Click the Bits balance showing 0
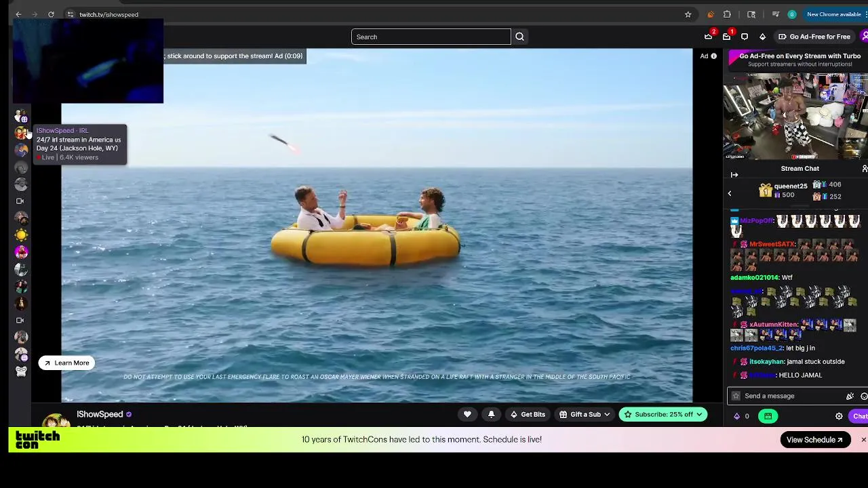This screenshot has height=488, width=868. (x=741, y=416)
